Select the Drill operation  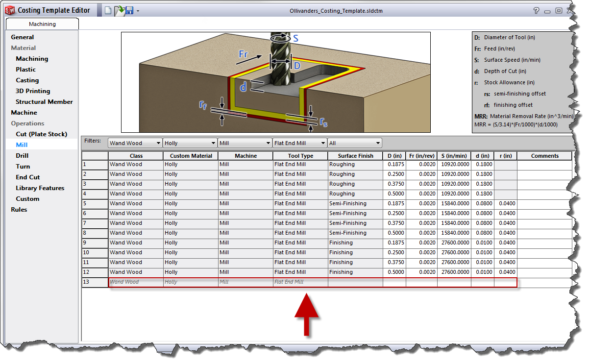(x=22, y=156)
